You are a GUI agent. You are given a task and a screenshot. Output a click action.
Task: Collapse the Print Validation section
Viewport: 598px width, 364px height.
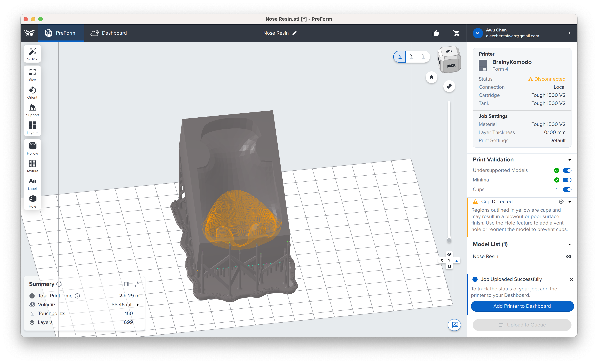point(569,160)
